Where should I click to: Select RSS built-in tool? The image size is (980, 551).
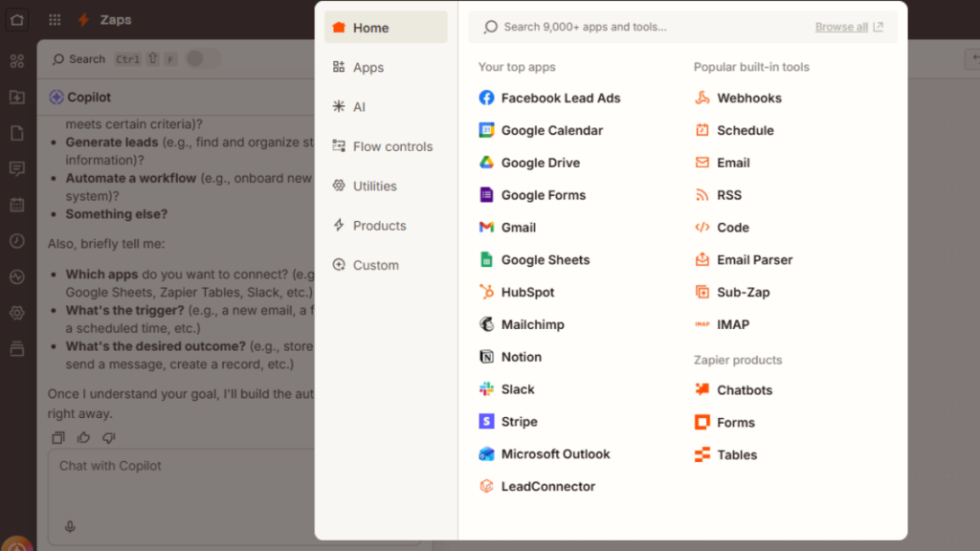(x=718, y=195)
